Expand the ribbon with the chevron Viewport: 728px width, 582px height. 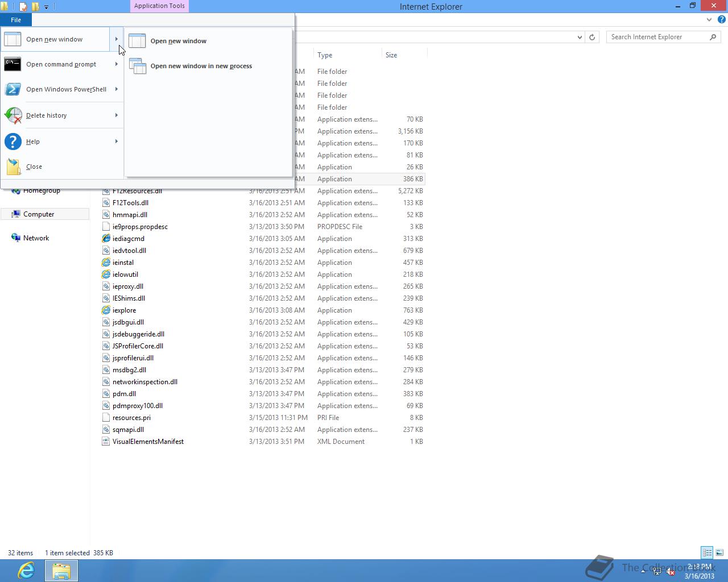(709, 20)
